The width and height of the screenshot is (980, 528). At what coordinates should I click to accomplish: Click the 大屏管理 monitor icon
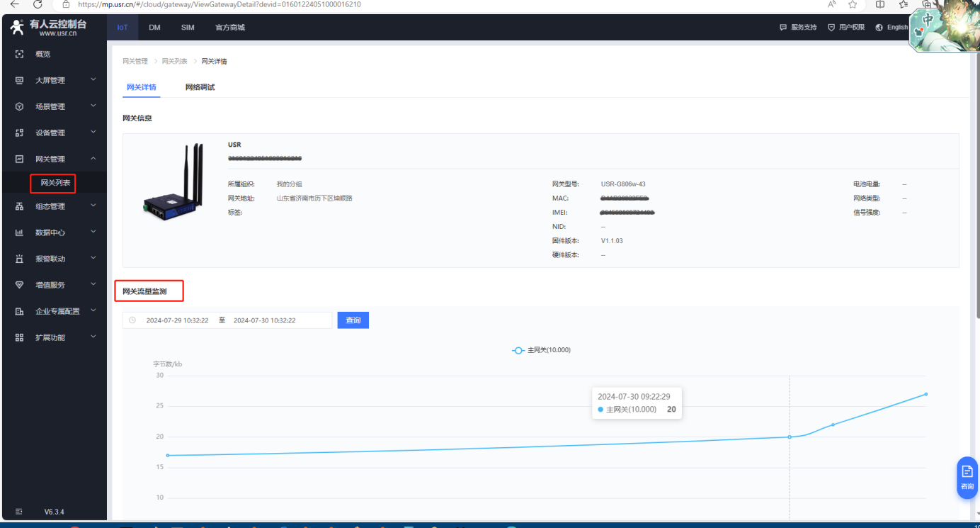coord(20,81)
